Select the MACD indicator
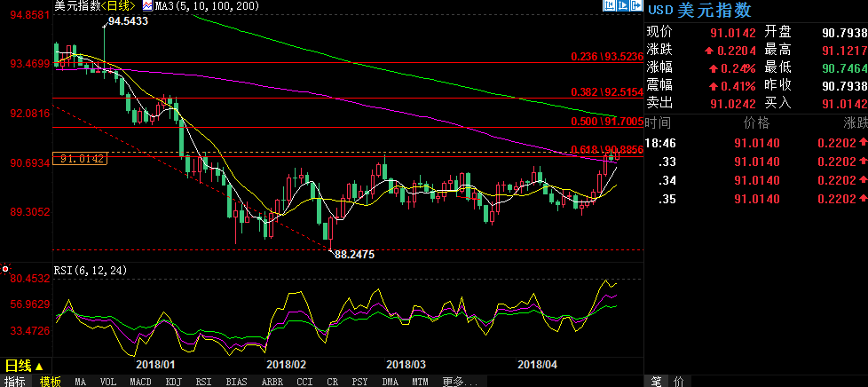868x387 pixels. (140, 381)
